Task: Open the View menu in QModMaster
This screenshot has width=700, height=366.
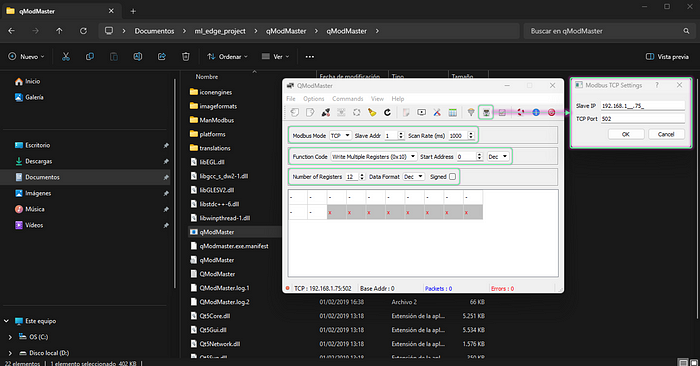Action: [377, 99]
